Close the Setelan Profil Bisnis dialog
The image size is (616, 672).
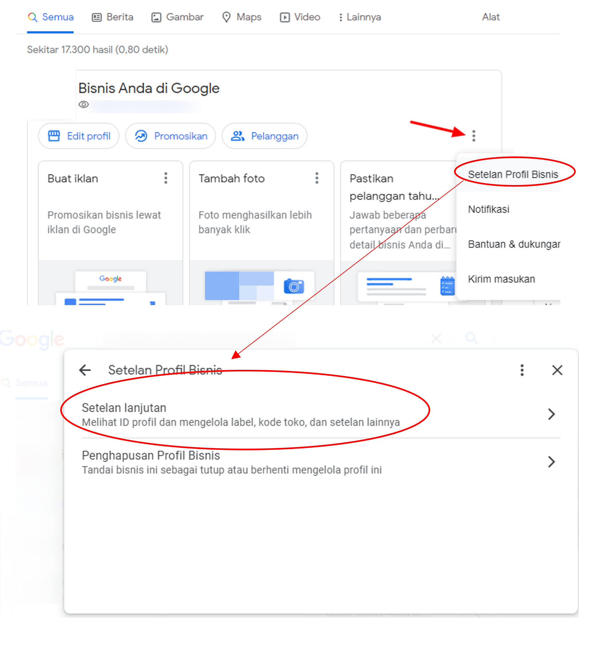coord(557,370)
